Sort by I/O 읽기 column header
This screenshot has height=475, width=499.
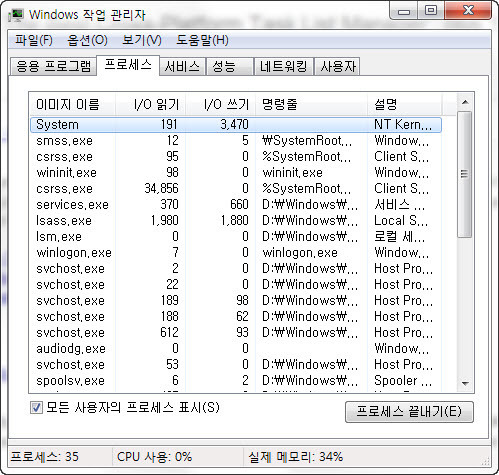coord(150,105)
